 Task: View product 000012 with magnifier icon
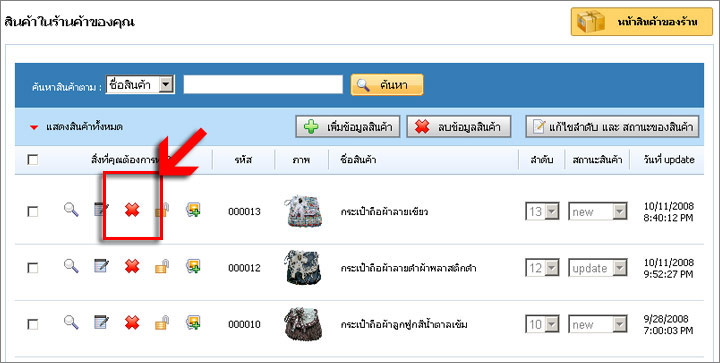click(71, 266)
